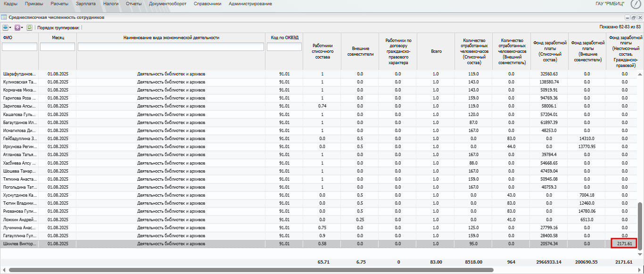Sort by Работники по договору гражданско-правового характера header
Screen dimensions: 644x274
pyautogui.click(x=398, y=51)
